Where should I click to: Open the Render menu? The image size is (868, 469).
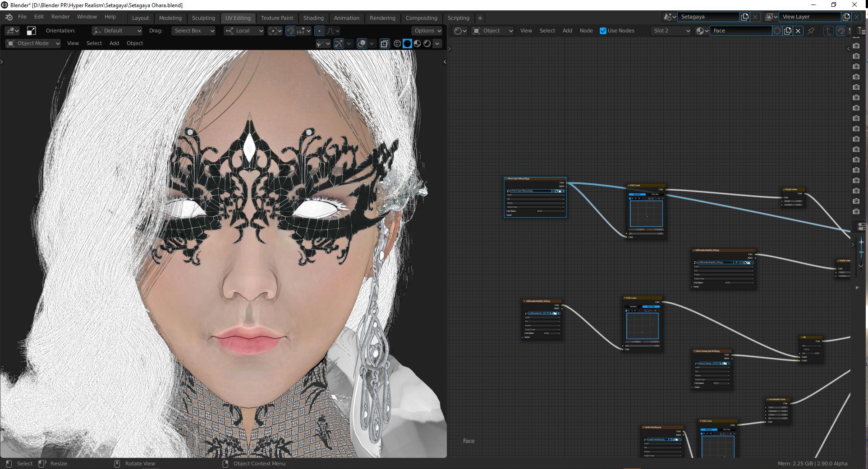(60, 17)
